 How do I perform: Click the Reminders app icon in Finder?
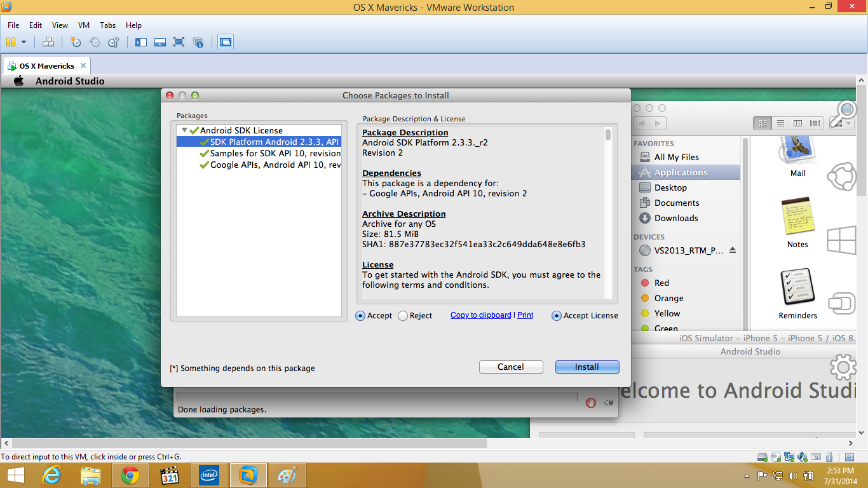click(x=797, y=287)
